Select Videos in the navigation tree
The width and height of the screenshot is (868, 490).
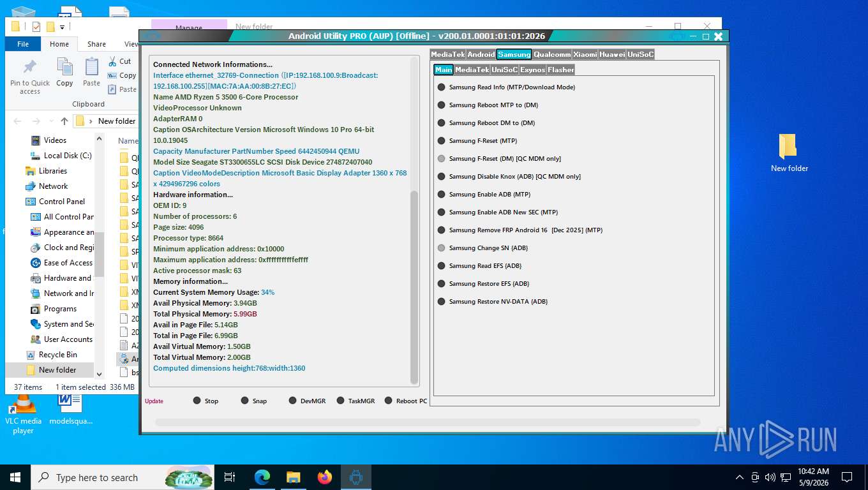click(55, 140)
